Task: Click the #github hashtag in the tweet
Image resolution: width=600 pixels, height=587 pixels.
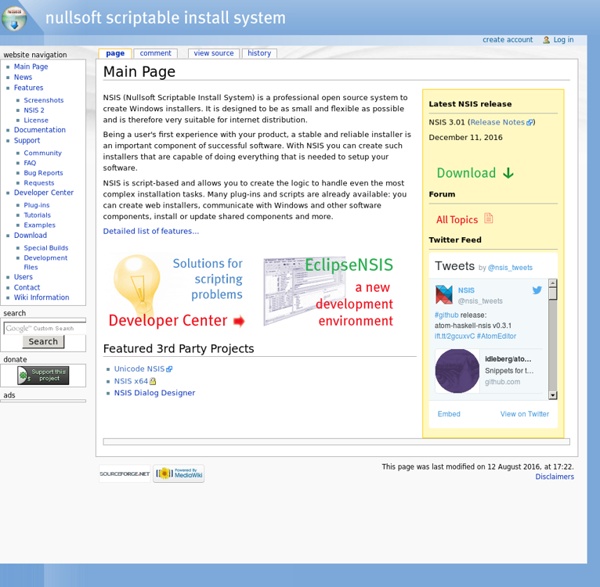Action: point(446,315)
